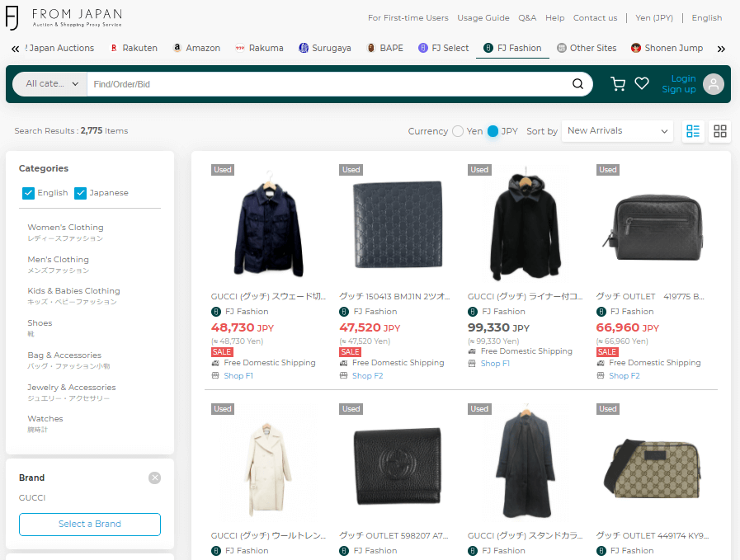Open the Help link

click(x=554, y=18)
